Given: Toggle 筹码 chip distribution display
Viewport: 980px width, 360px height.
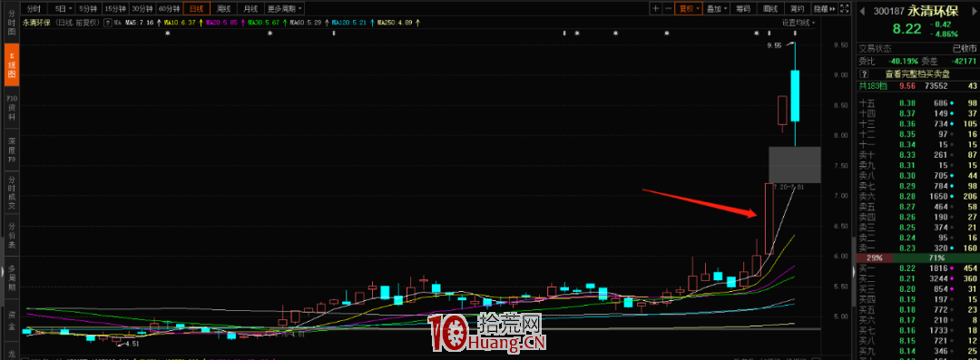Looking at the screenshot, I should click(x=742, y=9).
